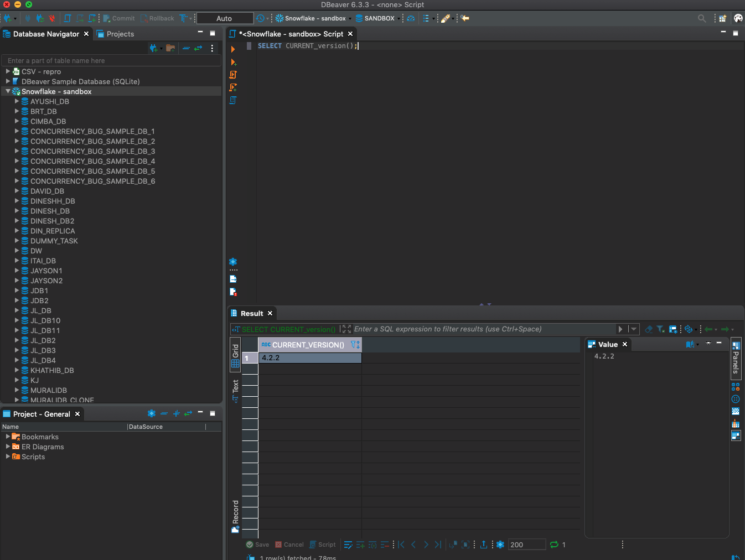Image resolution: width=745 pixels, height=560 pixels.
Task: Open the SQL editor icon in main toolbar
Action: [68, 18]
